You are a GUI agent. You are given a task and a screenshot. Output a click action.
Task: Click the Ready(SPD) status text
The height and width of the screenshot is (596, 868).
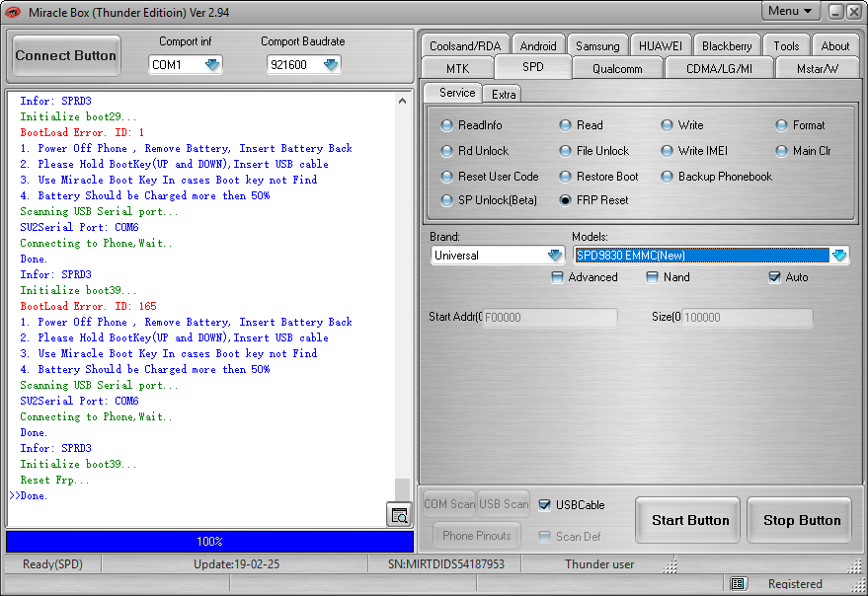pos(52,563)
